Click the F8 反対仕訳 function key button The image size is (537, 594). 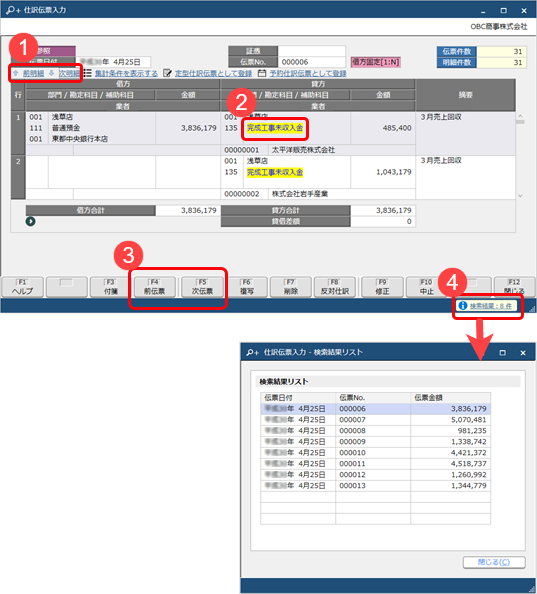335,287
